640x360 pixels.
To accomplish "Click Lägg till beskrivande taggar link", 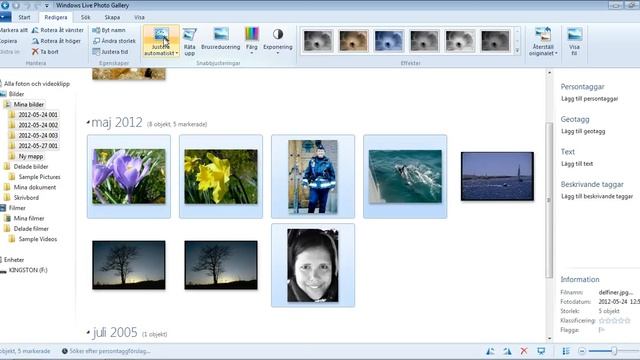I will [x=597, y=196].
